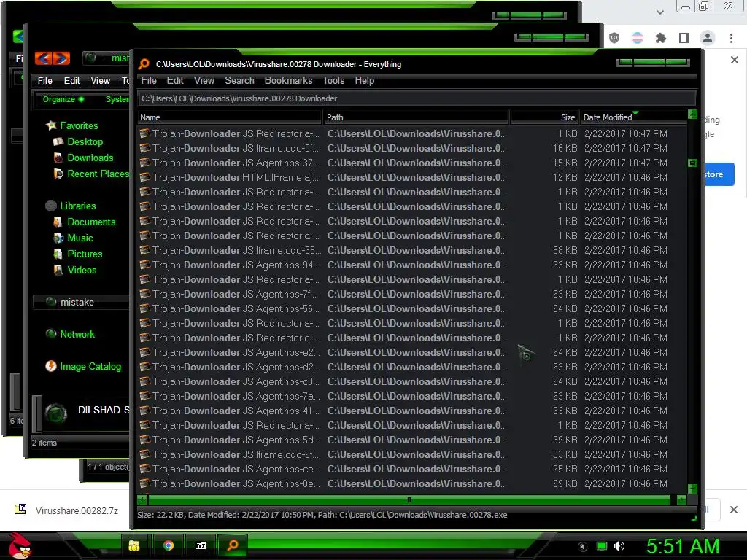
Task: Open Recent Places in Explorer sidebar
Action: (x=98, y=174)
